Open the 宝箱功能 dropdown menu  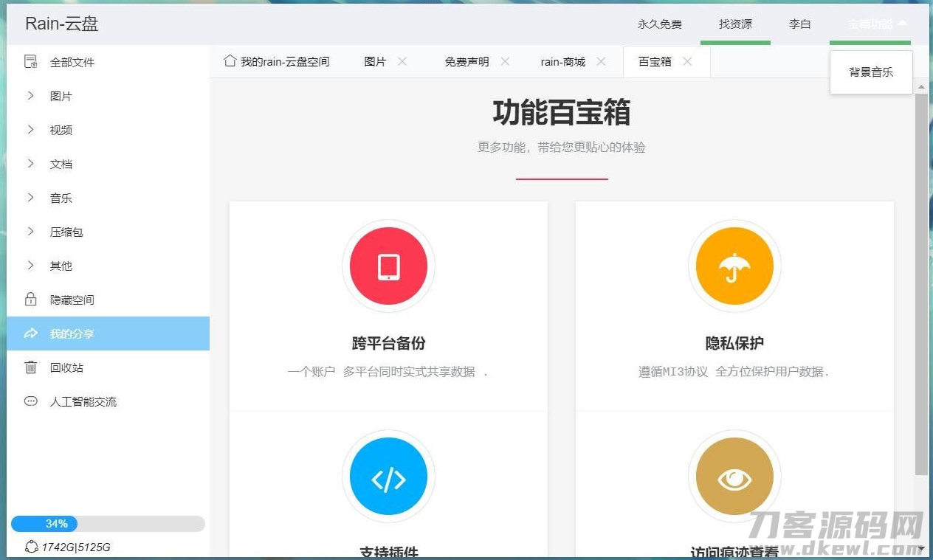click(x=870, y=23)
